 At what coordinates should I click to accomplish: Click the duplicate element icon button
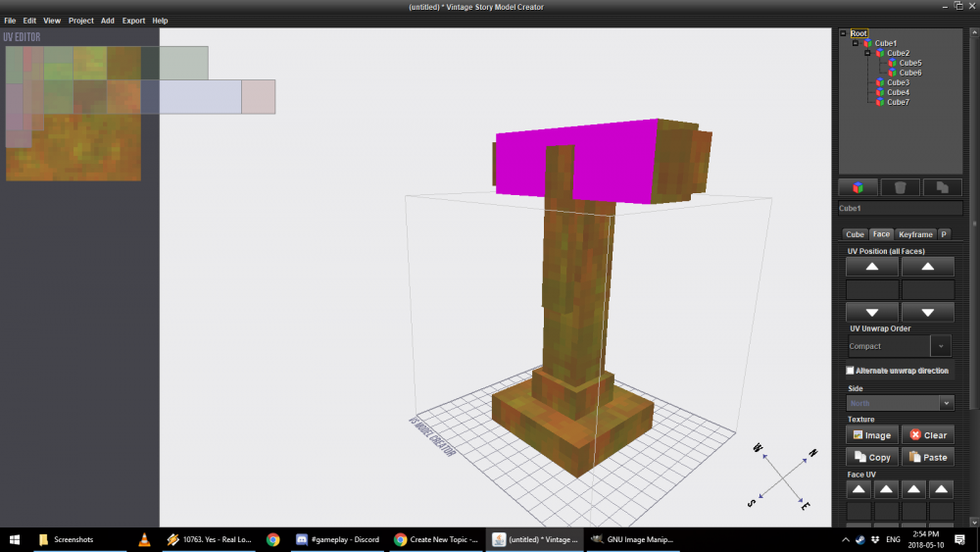point(941,187)
